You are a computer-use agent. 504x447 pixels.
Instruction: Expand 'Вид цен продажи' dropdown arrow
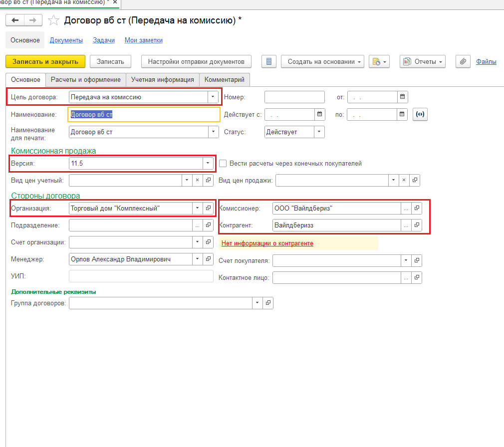pos(393,180)
